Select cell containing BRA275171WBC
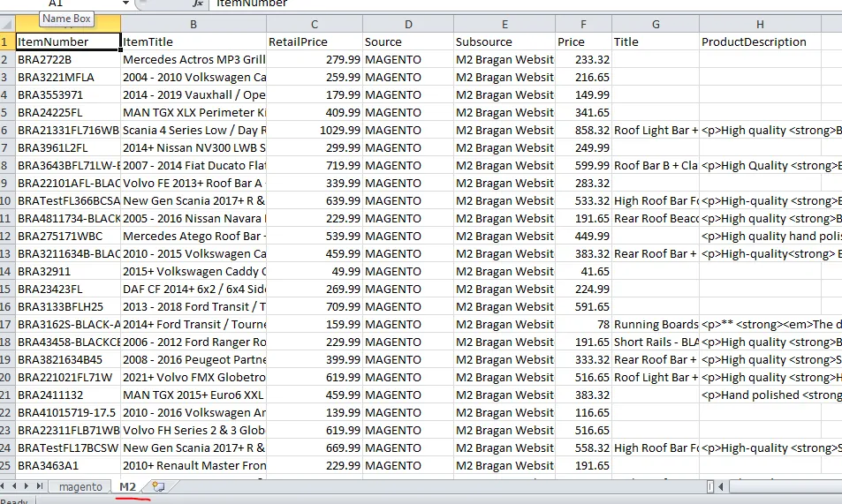 [x=68, y=237]
